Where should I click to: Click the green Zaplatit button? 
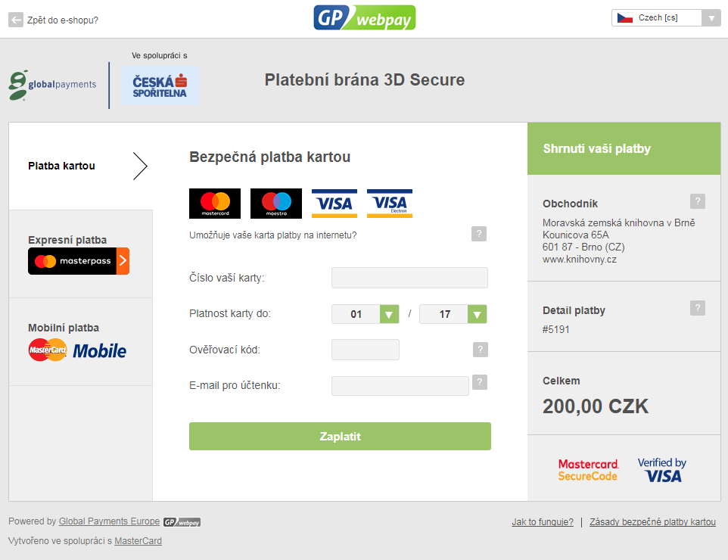point(340,436)
